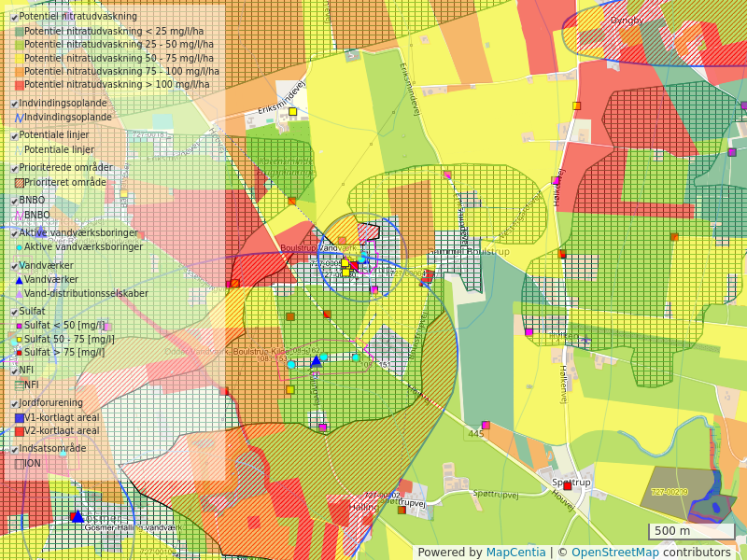
Task: Click the red >100 mg/l/ha nitrate swatch
Action: pyautogui.click(x=19, y=85)
